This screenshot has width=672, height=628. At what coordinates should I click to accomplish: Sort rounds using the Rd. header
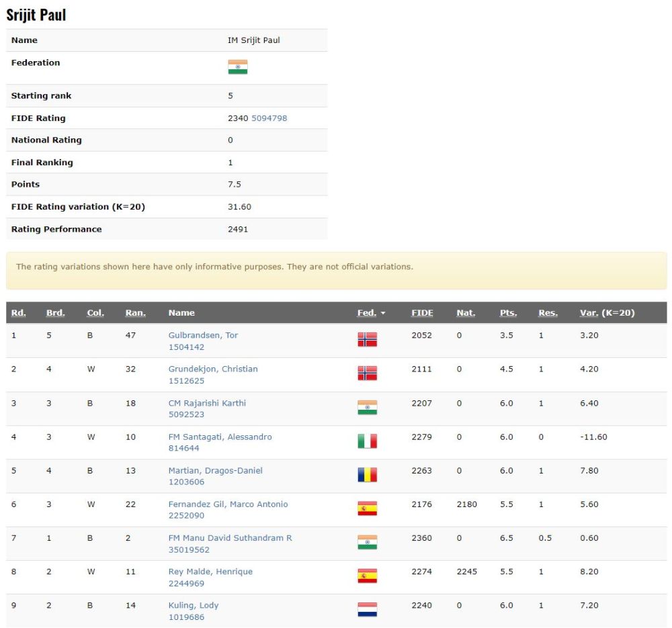tap(19, 313)
